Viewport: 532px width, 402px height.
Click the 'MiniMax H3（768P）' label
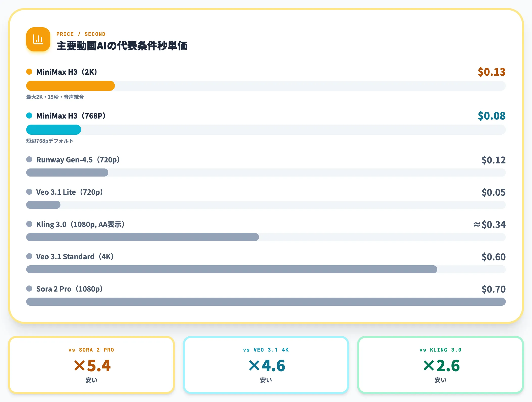tap(71, 116)
